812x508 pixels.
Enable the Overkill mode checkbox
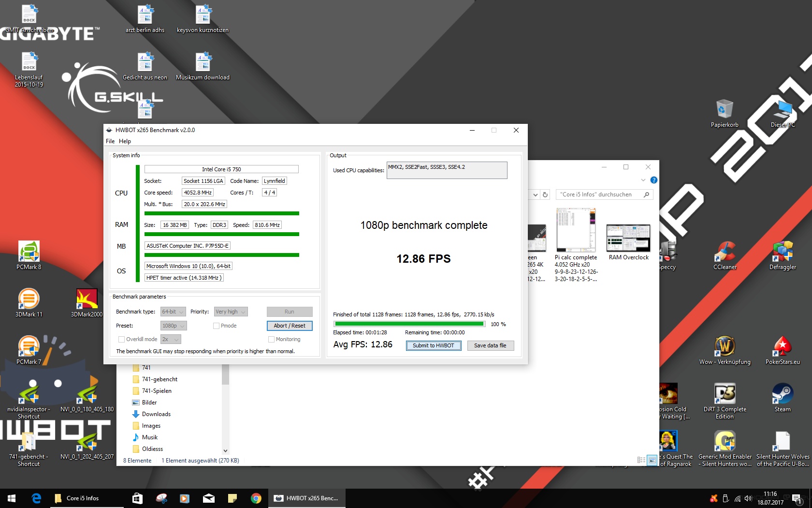click(121, 339)
